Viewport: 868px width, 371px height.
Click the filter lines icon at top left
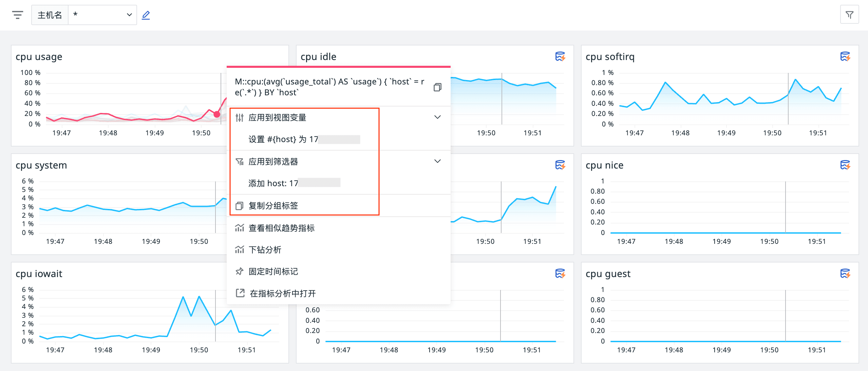17,15
